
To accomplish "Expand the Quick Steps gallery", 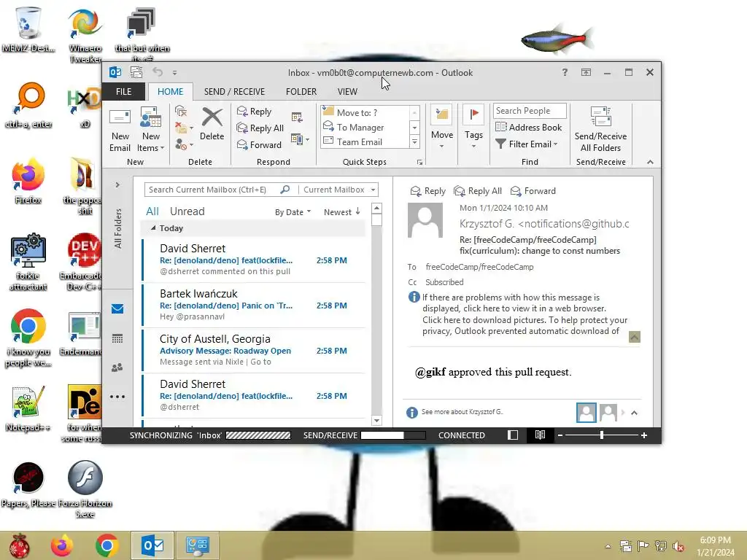I will click(414, 142).
